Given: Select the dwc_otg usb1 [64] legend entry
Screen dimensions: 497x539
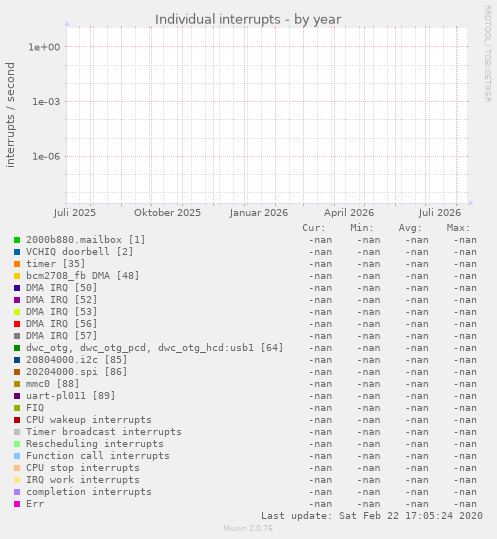Looking at the screenshot, I should tap(155, 348).
